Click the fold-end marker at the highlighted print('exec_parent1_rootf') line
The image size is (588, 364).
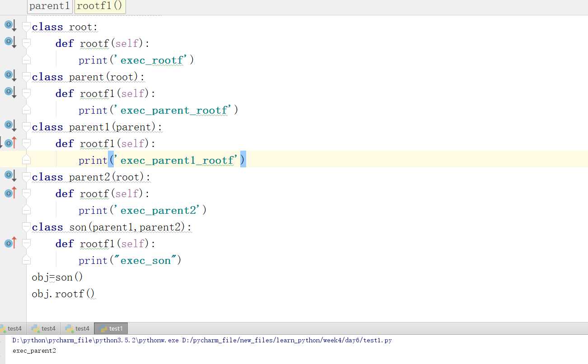[x=26, y=159]
